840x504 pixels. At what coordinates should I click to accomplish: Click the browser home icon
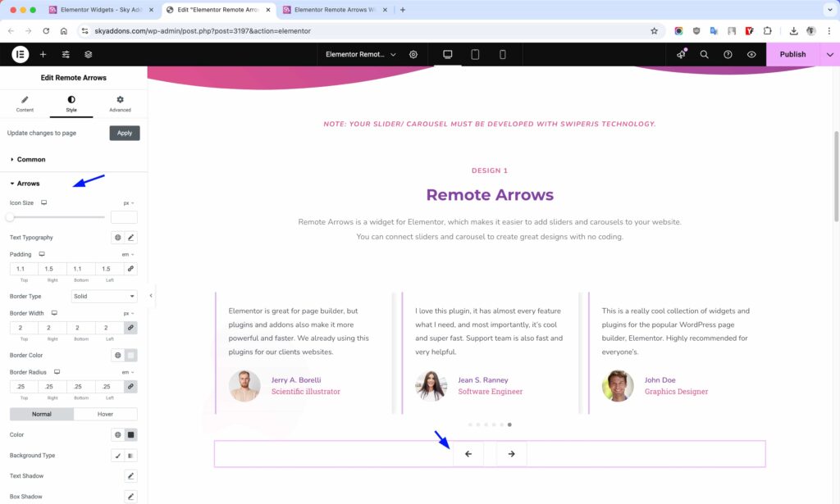tap(64, 31)
